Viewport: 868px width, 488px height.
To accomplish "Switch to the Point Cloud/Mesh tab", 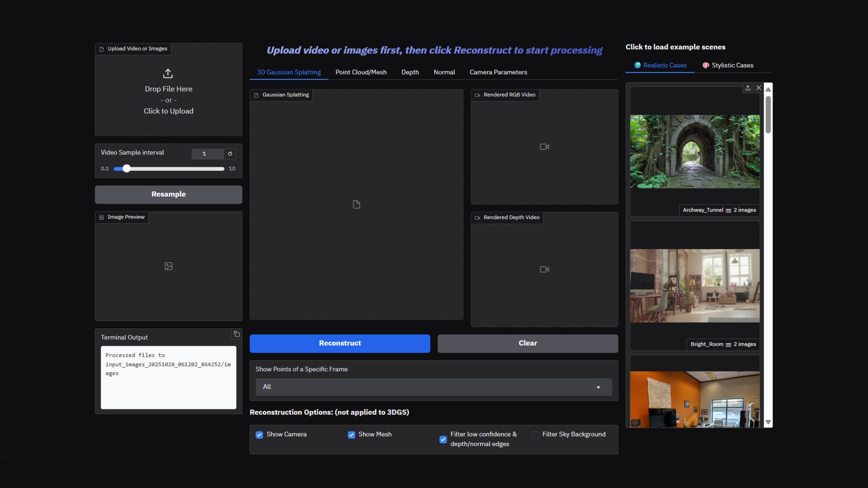I will (x=361, y=72).
